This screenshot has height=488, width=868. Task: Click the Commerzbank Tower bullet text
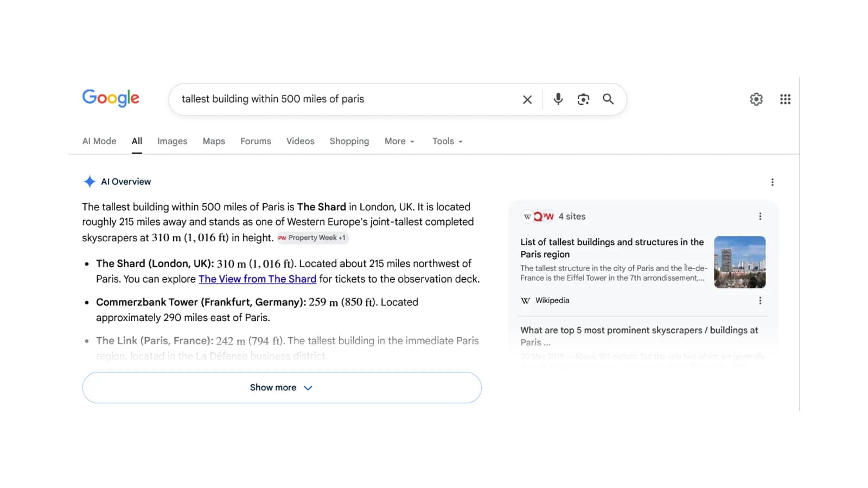[257, 310]
